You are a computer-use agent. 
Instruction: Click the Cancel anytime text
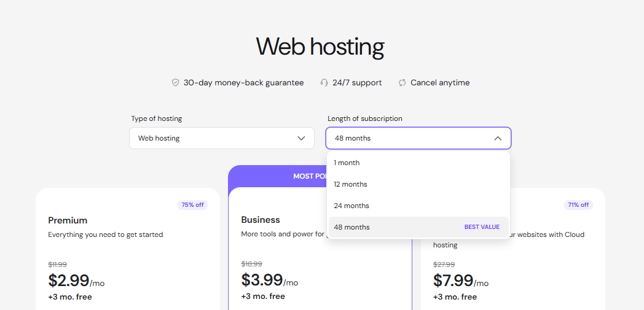(x=440, y=83)
